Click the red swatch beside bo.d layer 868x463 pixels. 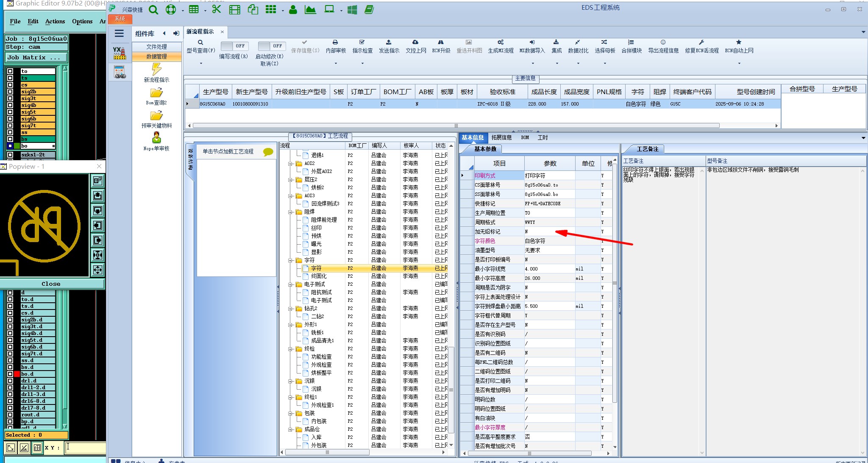pyautogui.click(x=17, y=374)
